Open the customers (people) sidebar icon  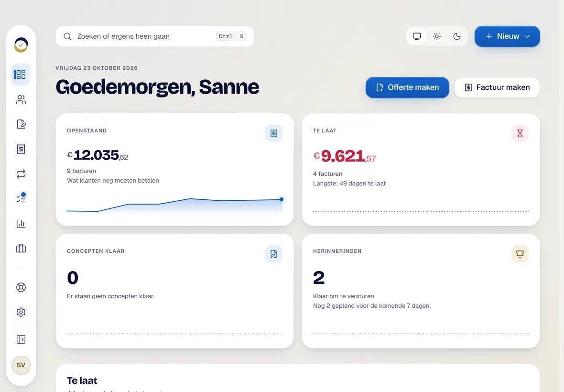pyautogui.click(x=21, y=99)
